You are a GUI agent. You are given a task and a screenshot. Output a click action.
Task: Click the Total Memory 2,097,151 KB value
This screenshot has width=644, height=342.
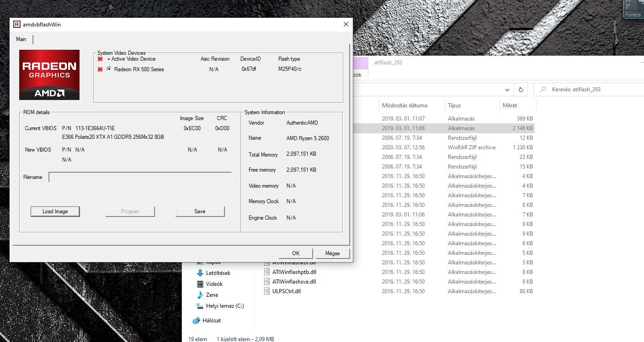[301, 154]
